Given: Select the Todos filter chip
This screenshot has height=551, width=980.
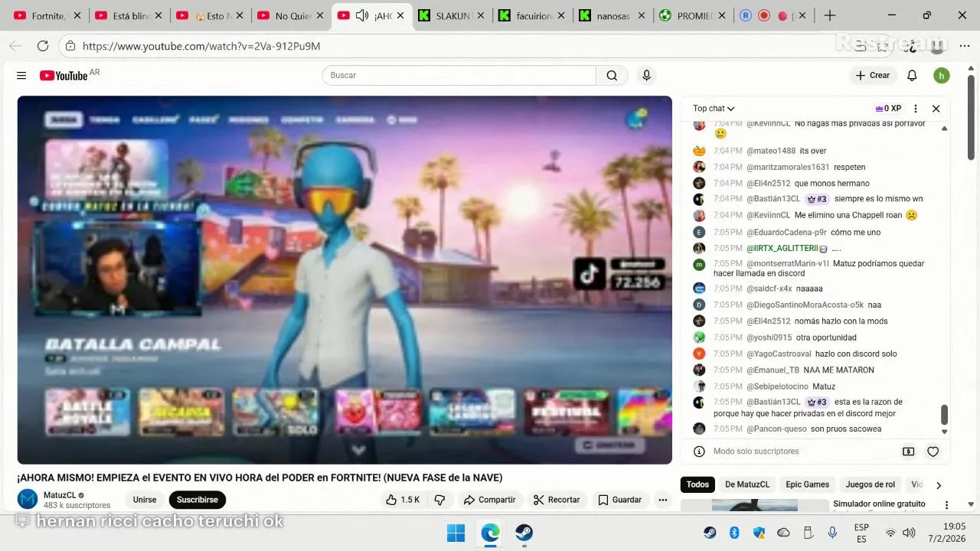Looking at the screenshot, I should [x=697, y=484].
